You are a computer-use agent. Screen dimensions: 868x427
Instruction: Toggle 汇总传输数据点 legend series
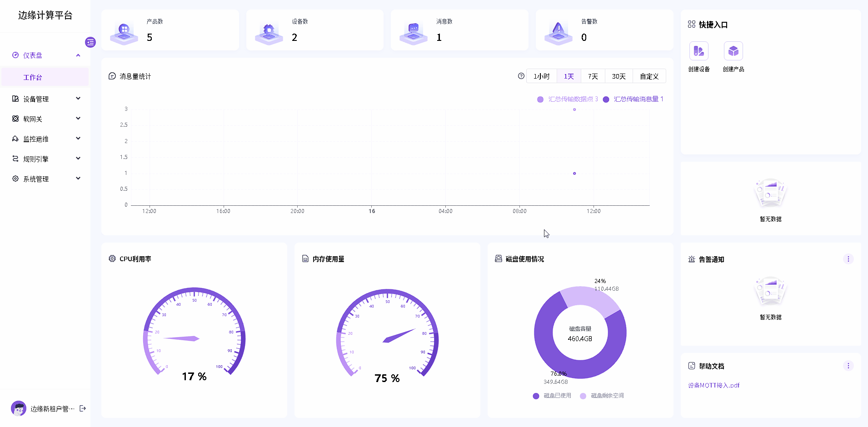coord(568,99)
